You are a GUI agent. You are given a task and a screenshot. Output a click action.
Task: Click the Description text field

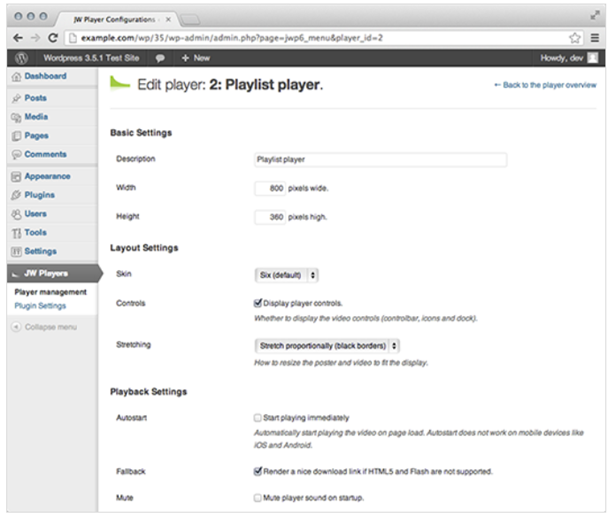coord(380,160)
